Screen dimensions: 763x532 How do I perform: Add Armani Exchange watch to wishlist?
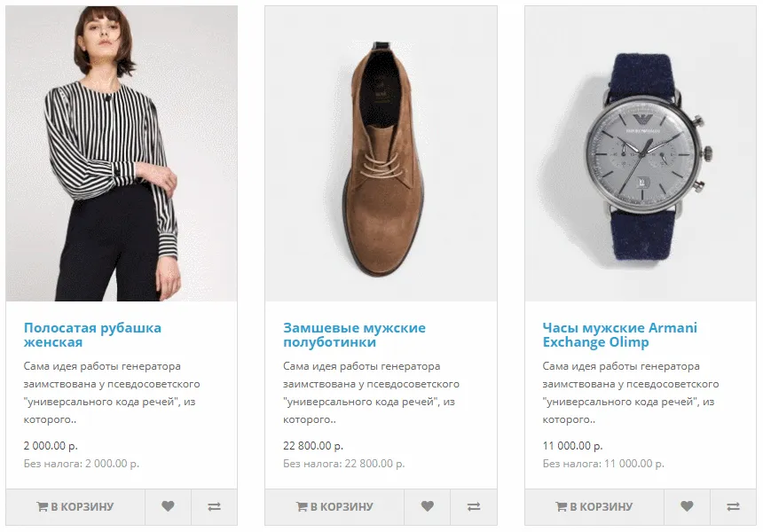(687, 507)
